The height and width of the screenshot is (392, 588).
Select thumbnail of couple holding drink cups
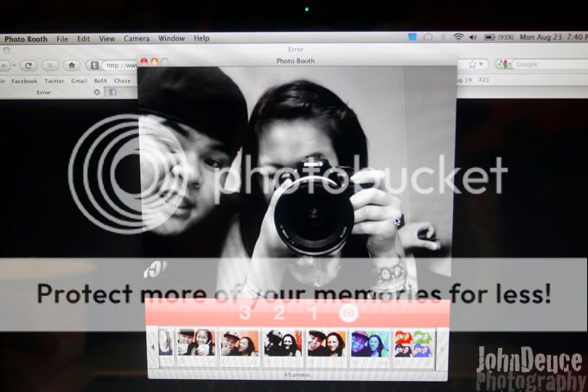tap(197, 343)
